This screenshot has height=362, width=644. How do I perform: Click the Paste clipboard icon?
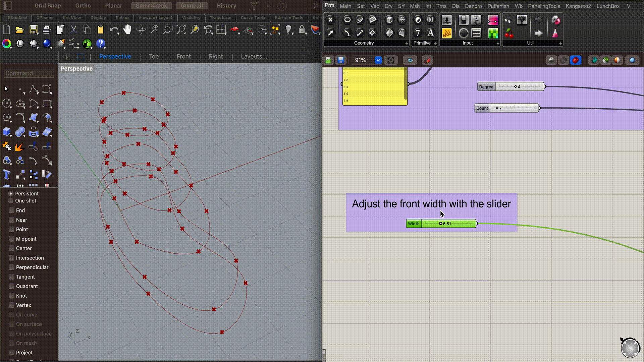(x=100, y=30)
